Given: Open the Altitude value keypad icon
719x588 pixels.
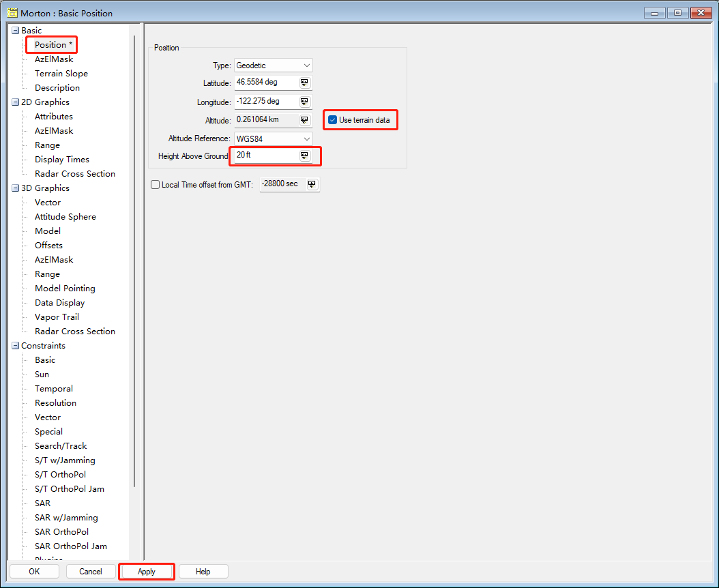Looking at the screenshot, I should click(304, 119).
